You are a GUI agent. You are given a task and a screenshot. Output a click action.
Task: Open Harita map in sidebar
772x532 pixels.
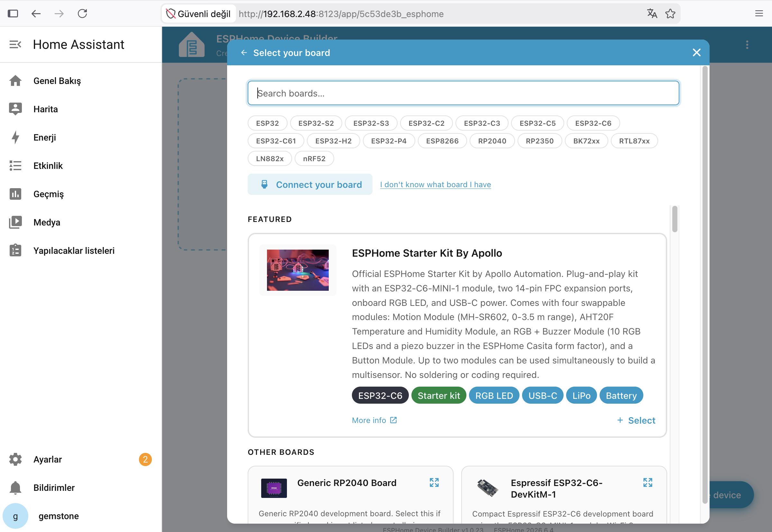point(81,109)
